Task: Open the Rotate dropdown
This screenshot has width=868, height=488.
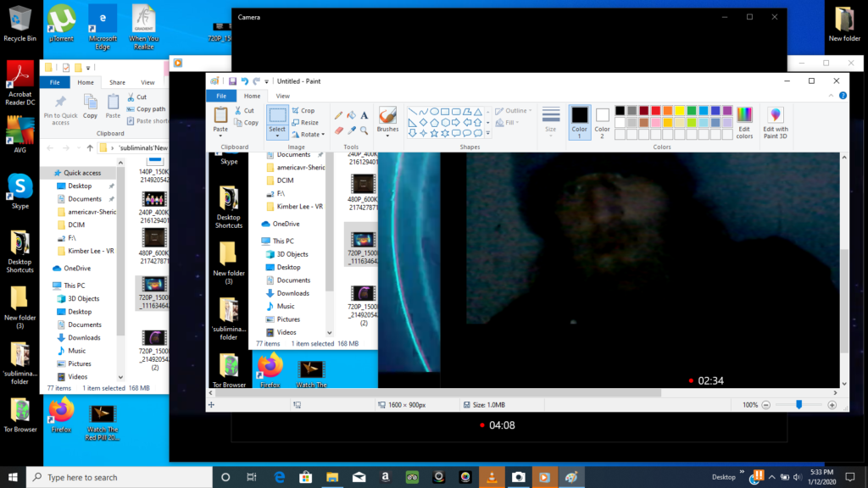Action: pyautogui.click(x=309, y=135)
